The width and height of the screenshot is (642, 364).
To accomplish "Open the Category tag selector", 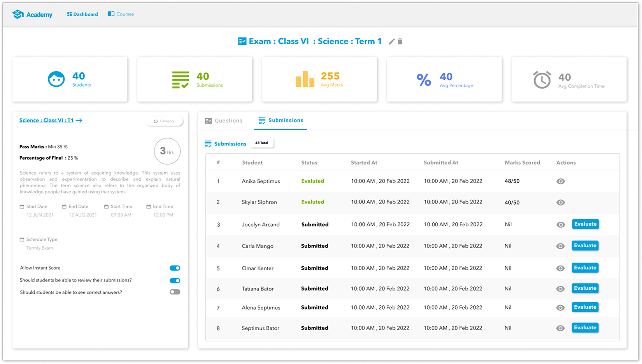I will point(165,121).
